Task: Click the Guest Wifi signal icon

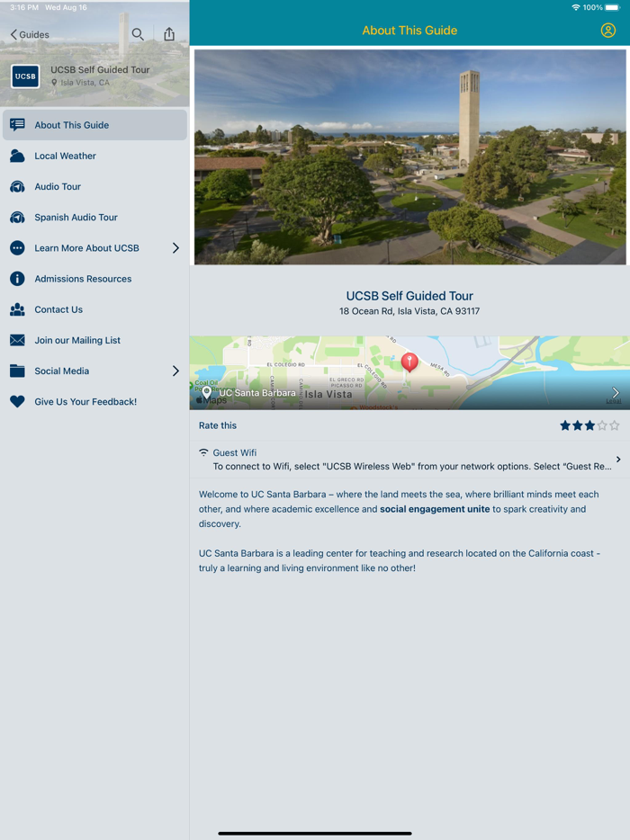Action: (x=203, y=452)
